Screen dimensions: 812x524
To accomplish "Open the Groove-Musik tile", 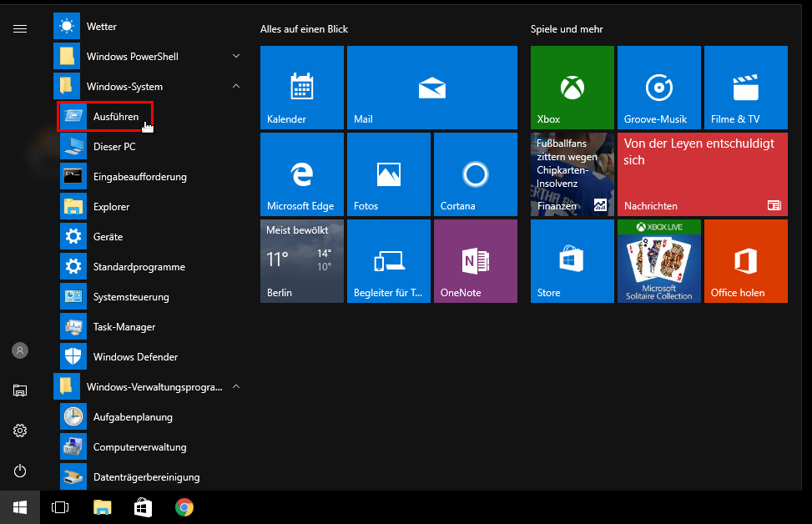I will click(659, 88).
